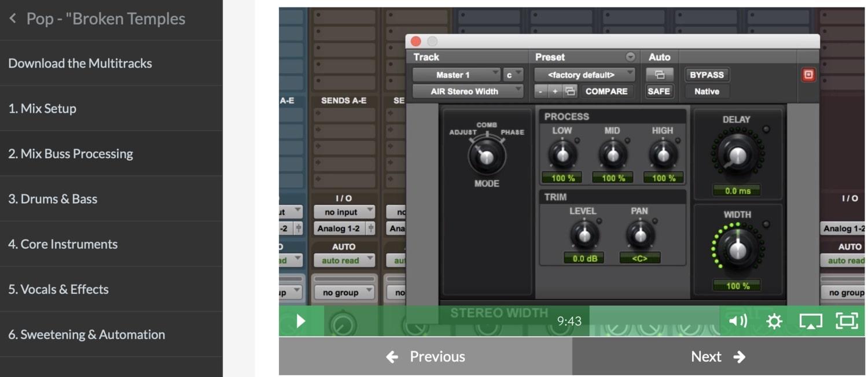The width and height of the screenshot is (868, 377).
Task: Go back using the course title chevron
Action: coord(13,19)
